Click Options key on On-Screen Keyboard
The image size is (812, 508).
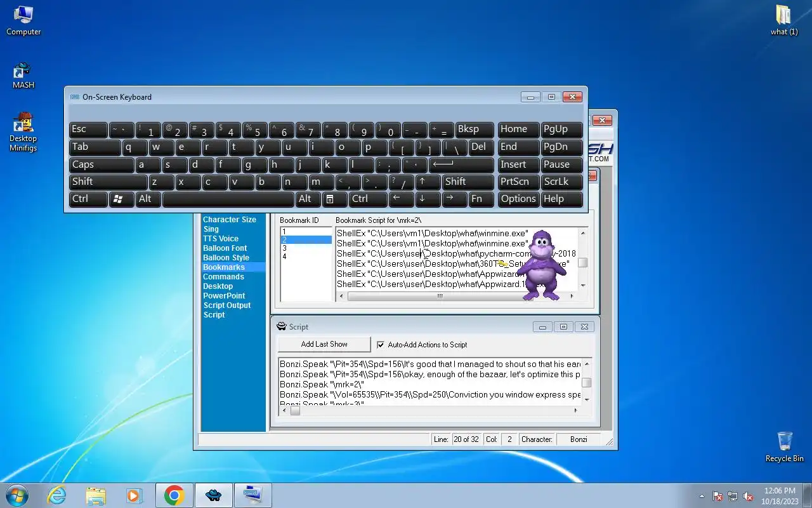point(518,199)
